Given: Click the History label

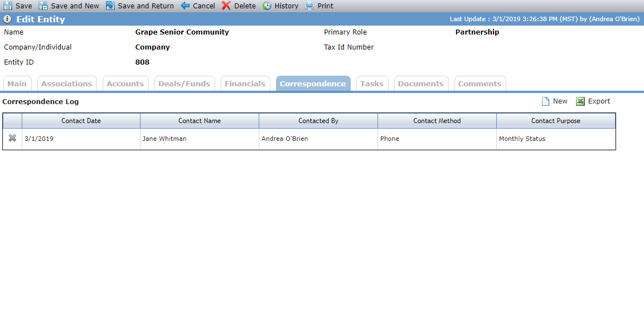Looking at the screenshot, I should pos(287,6).
